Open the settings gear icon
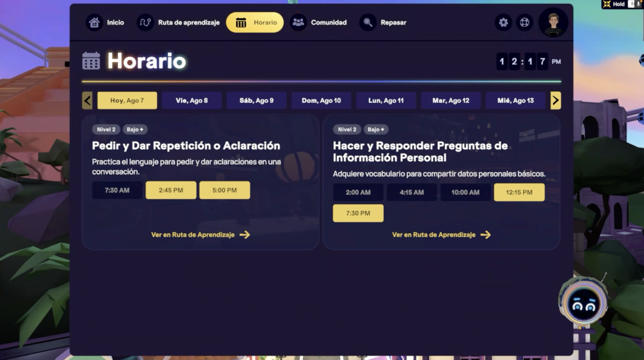Screen dimensions: 644x360 (503, 22)
